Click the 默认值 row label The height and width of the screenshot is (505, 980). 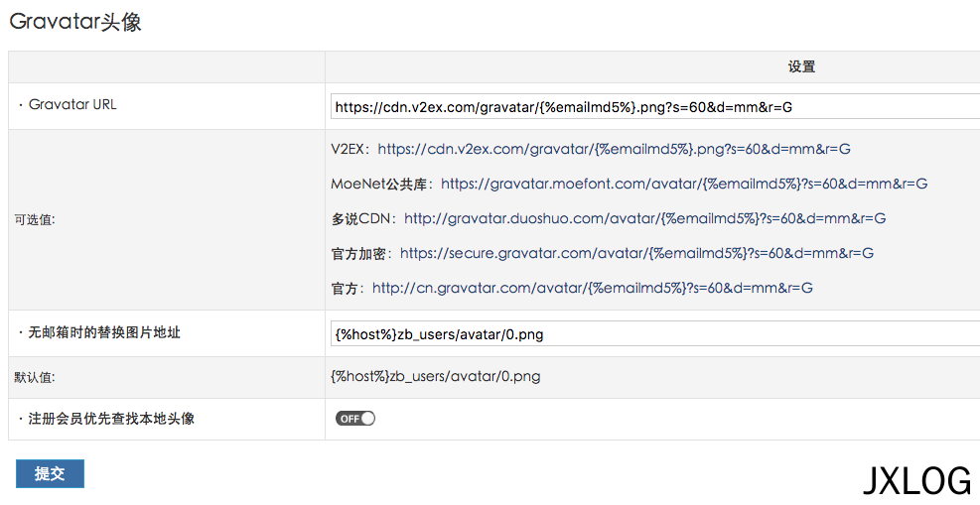pyautogui.click(x=35, y=378)
